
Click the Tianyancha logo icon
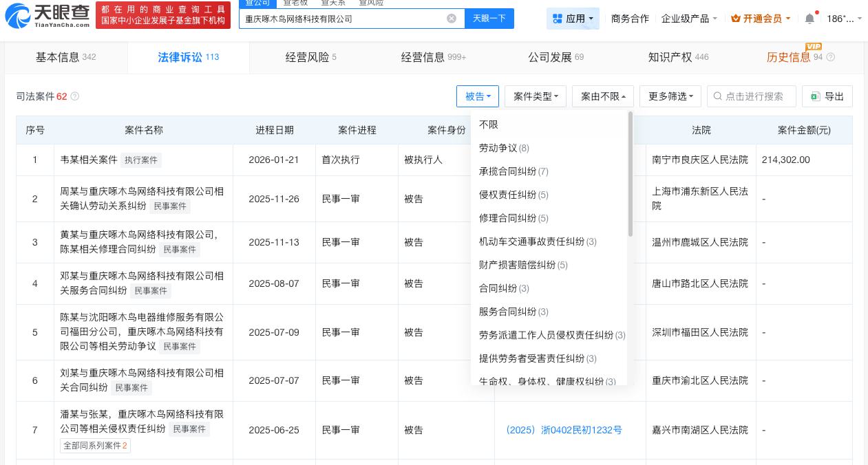click(17, 15)
